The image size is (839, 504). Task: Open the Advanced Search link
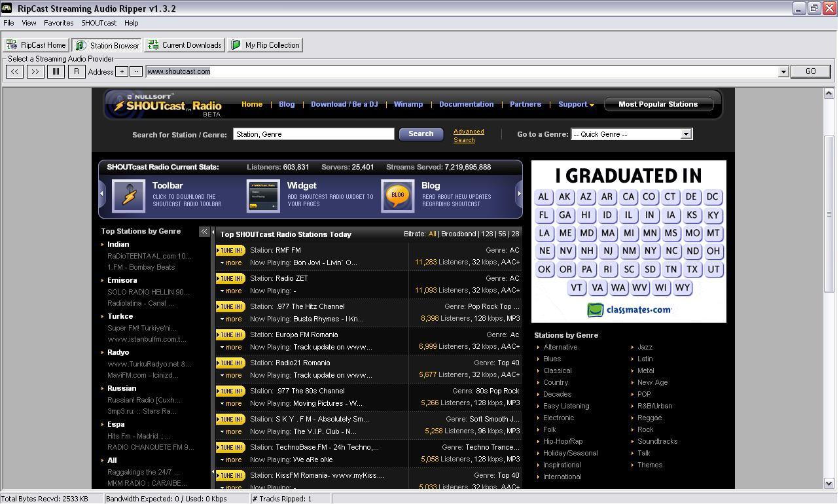pyautogui.click(x=469, y=135)
